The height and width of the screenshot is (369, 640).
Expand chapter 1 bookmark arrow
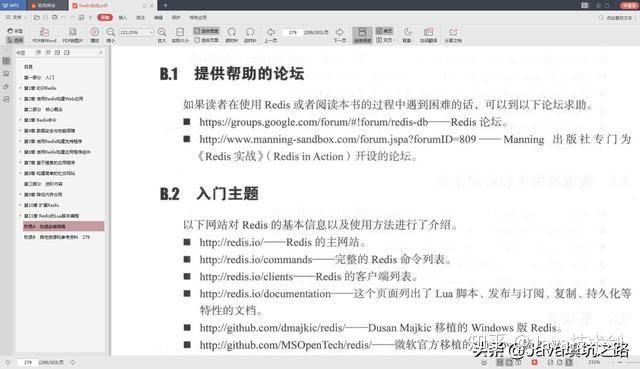[x=20, y=88]
